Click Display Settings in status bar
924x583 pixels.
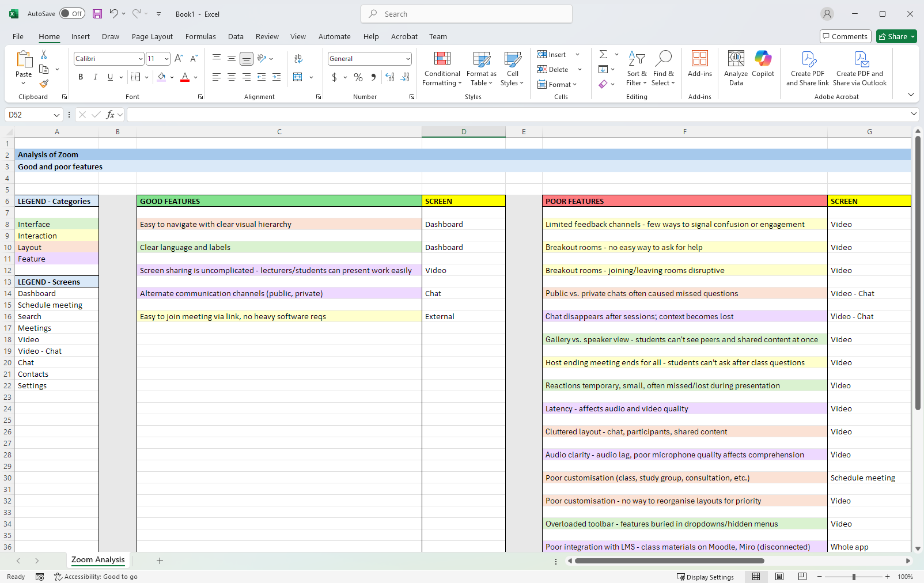pos(705,577)
